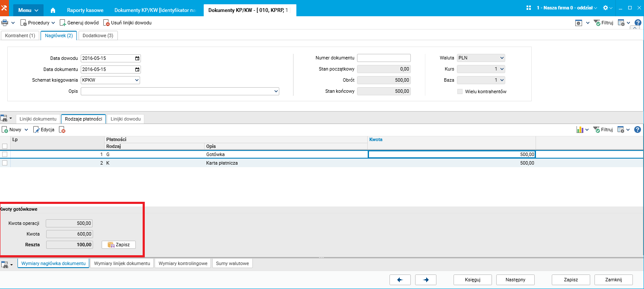Expand the Schemat księgowania dropdown
Viewport: 644px width, 289px height.
(x=137, y=80)
